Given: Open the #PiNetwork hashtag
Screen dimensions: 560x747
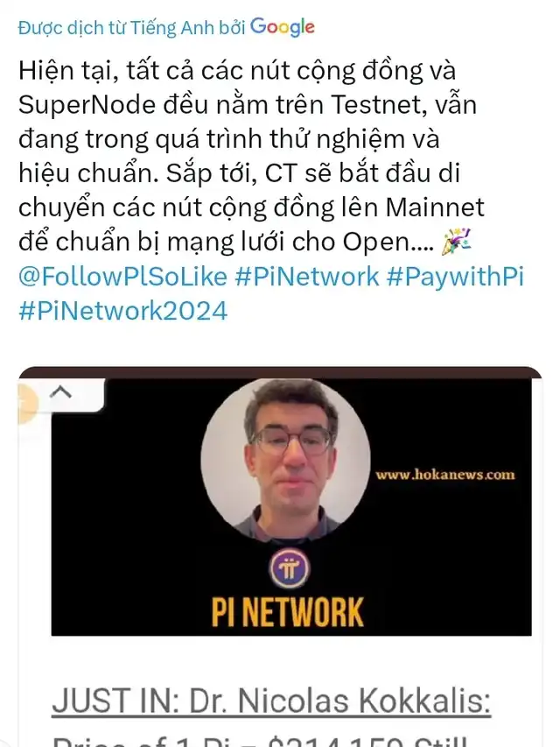Looking at the screenshot, I should [x=307, y=277].
